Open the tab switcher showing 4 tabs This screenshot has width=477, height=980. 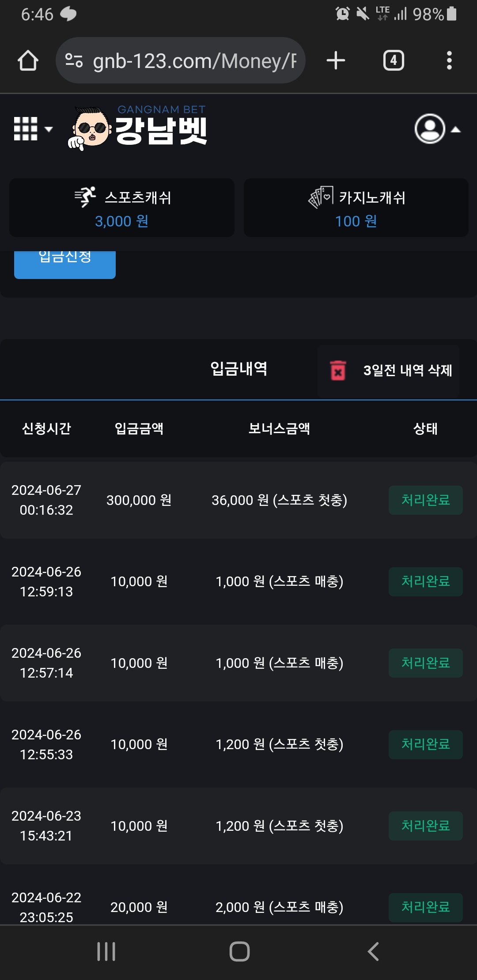394,60
